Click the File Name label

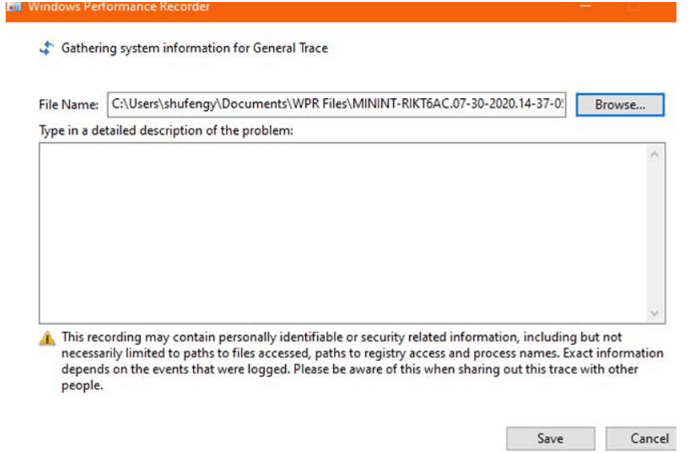[69, 104]
